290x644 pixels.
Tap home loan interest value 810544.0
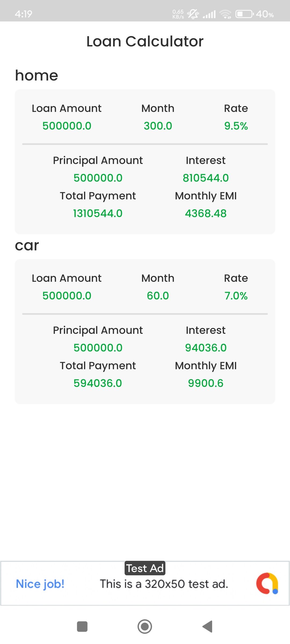point(206,178)
